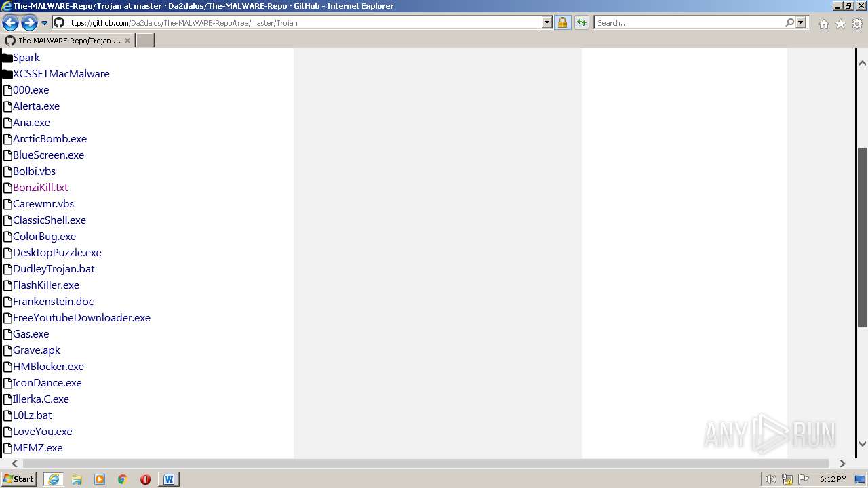Viewport: 868px width, 488px height.
Task: Open DesktopPuzzle.exe file link
Action: (57, 253)
